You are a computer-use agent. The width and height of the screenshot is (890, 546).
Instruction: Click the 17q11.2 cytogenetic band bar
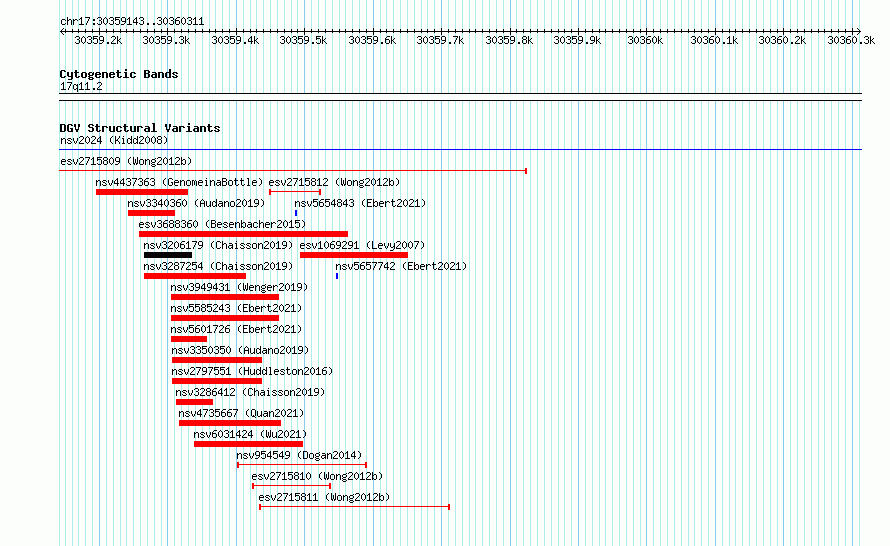tap(460, 97)
